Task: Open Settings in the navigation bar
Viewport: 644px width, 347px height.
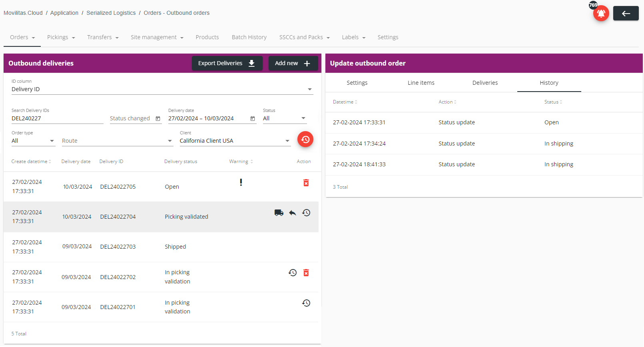Action: tap(388, 37)
